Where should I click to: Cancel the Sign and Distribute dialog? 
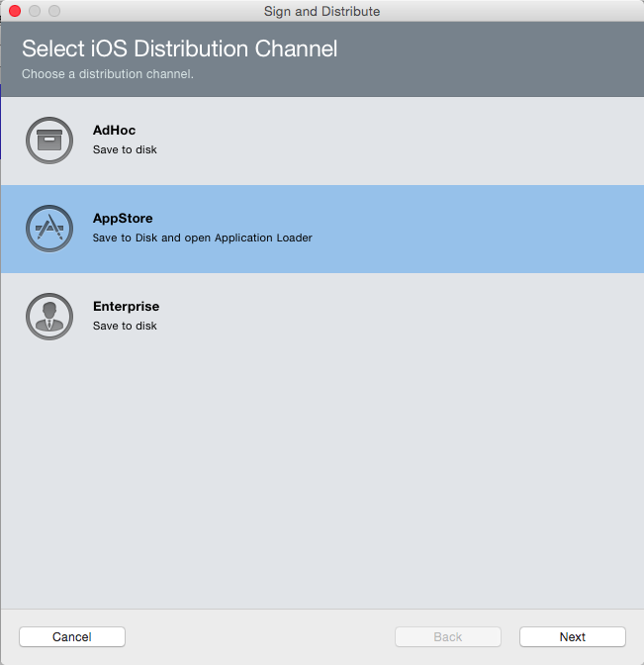[72, 636]
